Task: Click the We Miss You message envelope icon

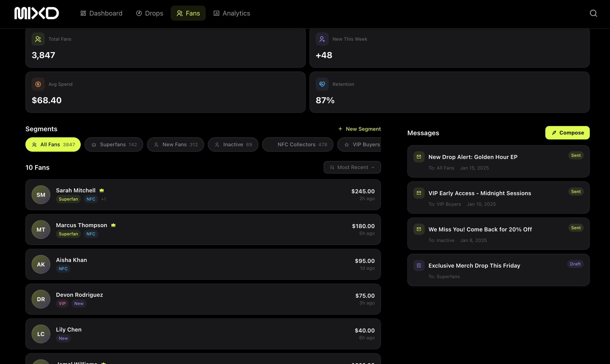Action: click(419, 229)
